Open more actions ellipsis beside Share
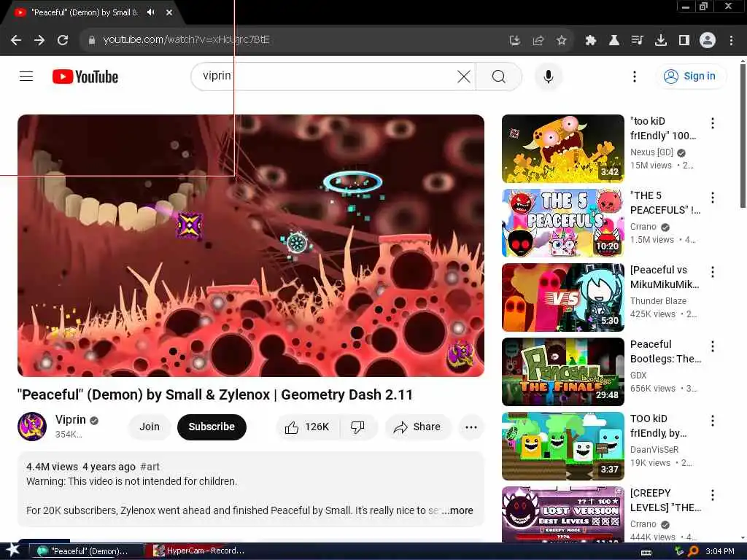Image resolution: width=747 pixels, height=560 pixels. [471, 427]
